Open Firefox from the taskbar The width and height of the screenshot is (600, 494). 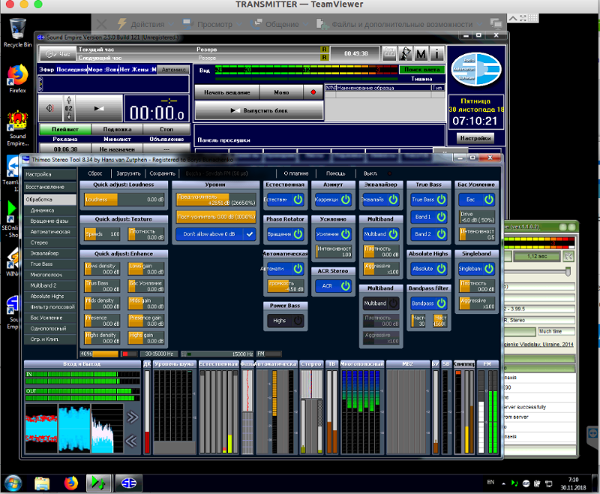point(71,483)
